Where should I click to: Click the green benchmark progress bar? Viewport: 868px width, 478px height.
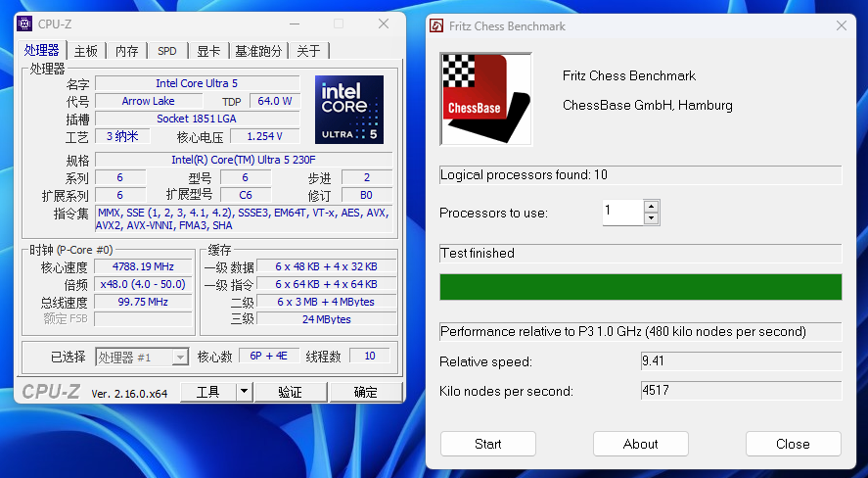coord(640,287)
